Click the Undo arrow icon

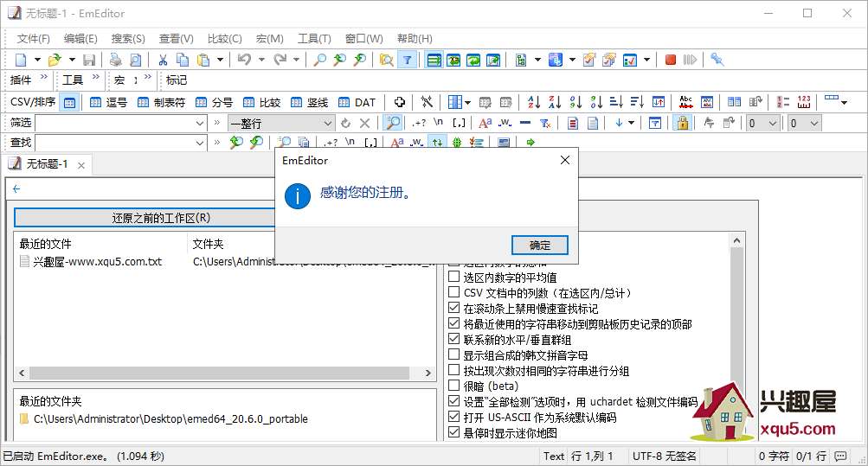point(244,59)
